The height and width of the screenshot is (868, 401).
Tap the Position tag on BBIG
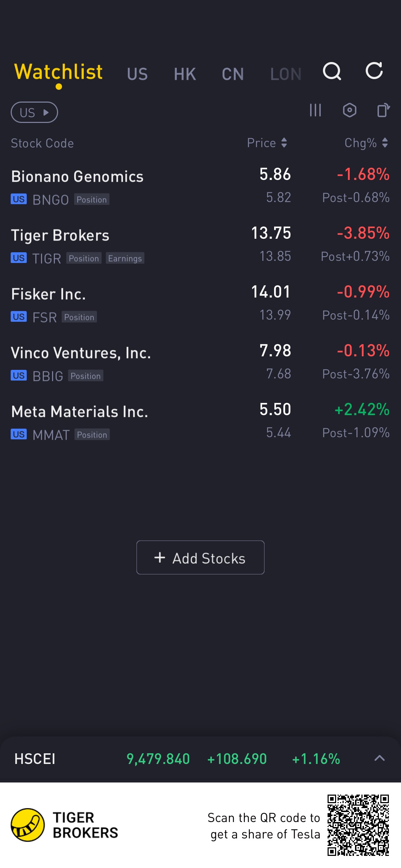(x=86, y=376)
